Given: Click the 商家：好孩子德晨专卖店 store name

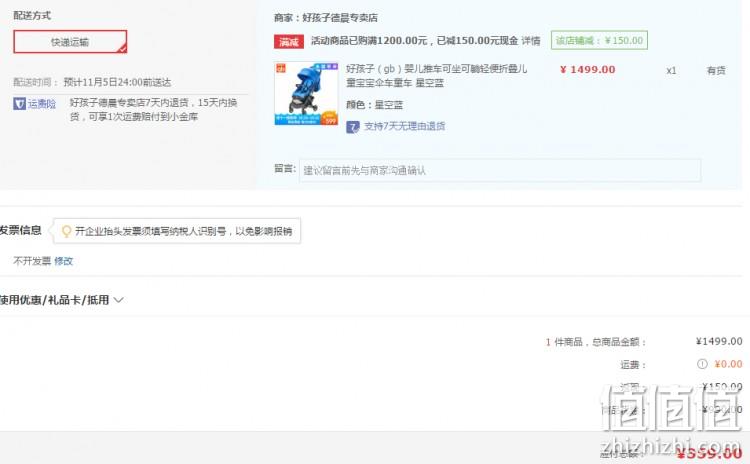Looking at the screenshot, I should [326, 18].
